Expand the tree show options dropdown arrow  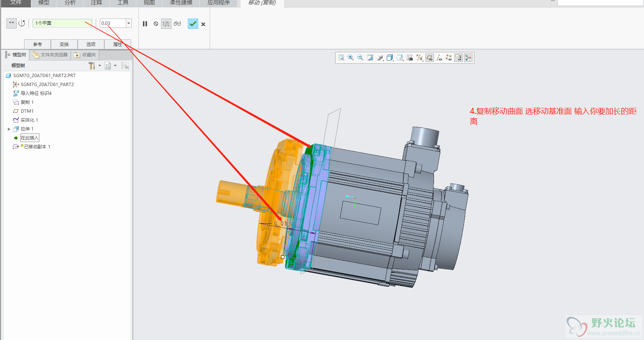pos(115,66)
